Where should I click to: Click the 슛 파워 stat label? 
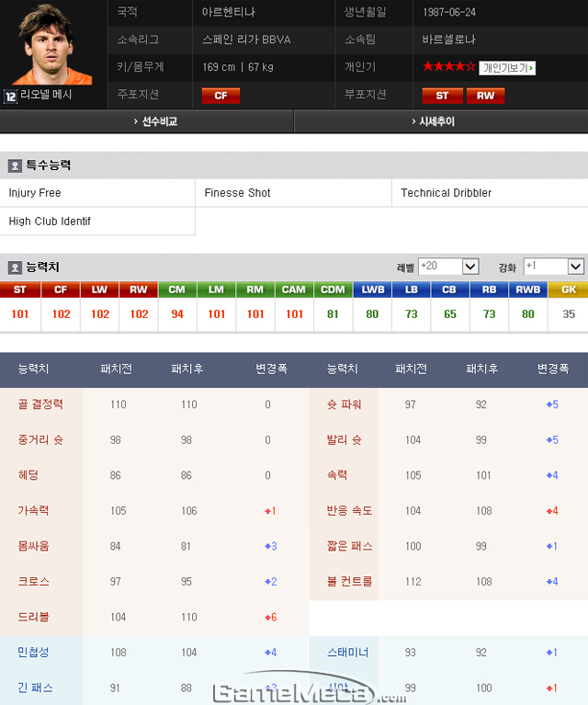click(x=344, y=404)
